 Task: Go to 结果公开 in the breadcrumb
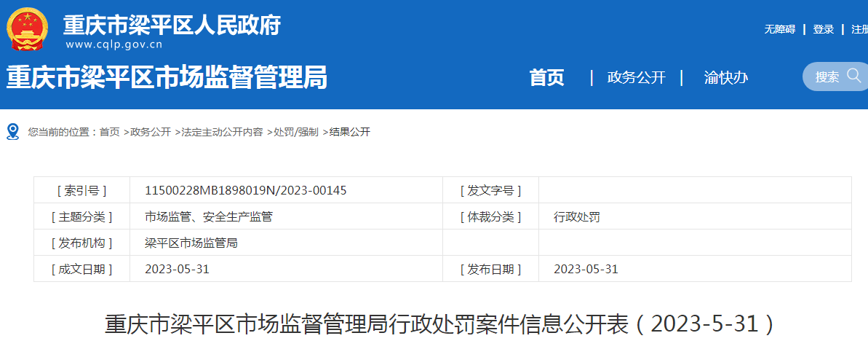[x=349, y=132]
